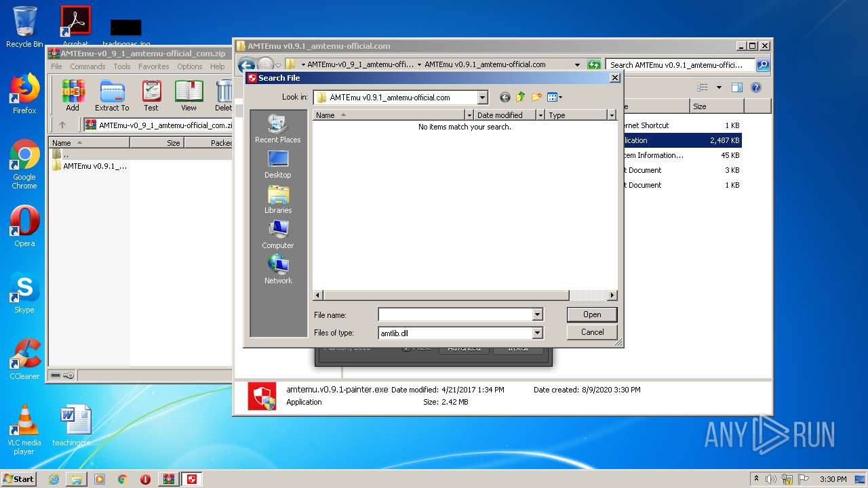This screenshot has width=868, height=488.
Task: Open WinRAR Help menu
Action: coord(217,66)
